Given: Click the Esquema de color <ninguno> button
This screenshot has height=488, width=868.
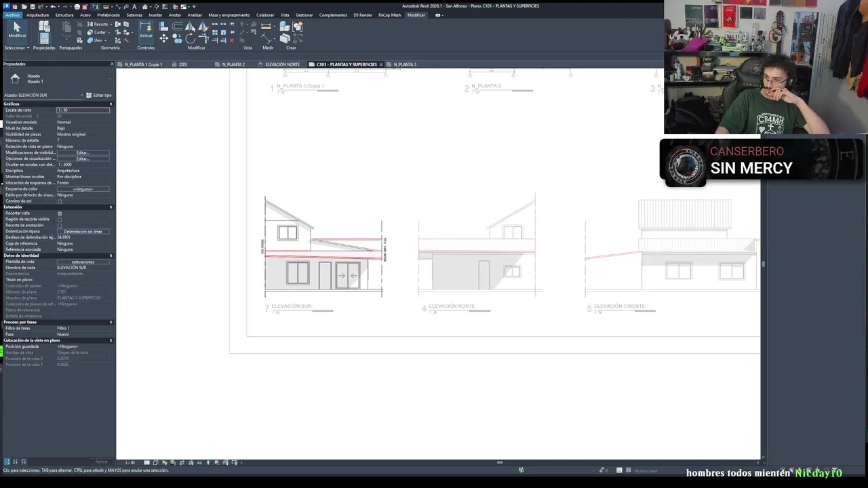Looking at the screenshot, I should coord(83,189).
